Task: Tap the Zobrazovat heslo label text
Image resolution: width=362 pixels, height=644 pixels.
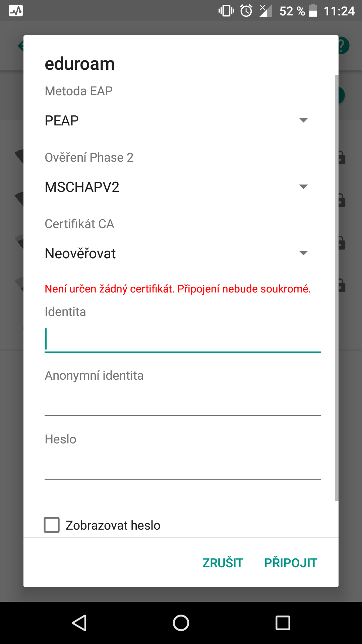Action: click(113, 525)
